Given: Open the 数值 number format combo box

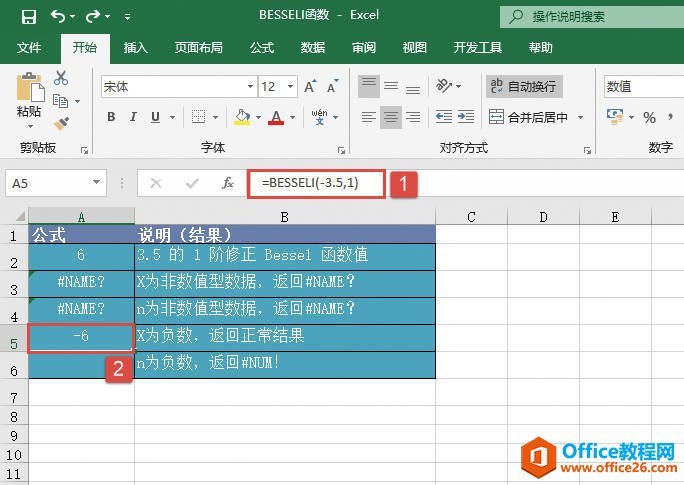Looking at the screenshot, I should coord(644,86).
